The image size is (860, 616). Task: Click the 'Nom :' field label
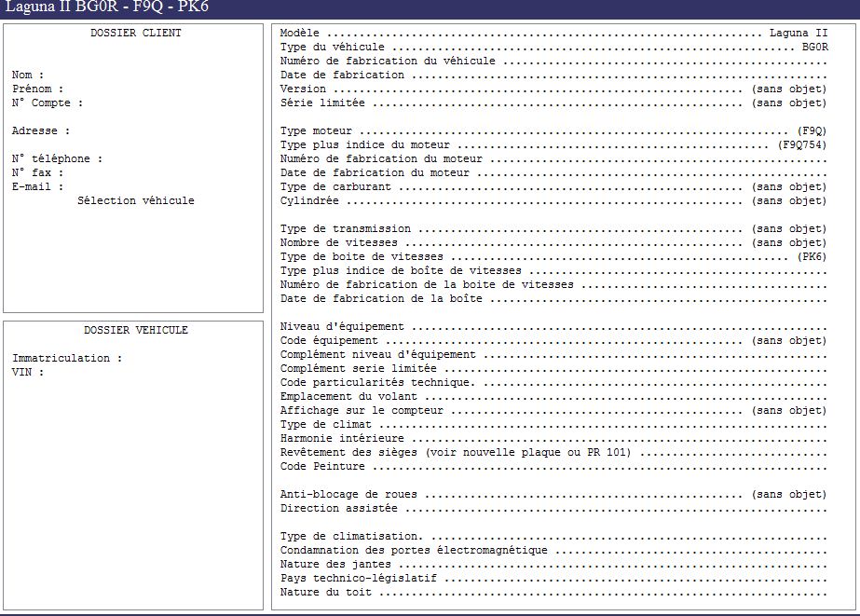pos(27,75)
